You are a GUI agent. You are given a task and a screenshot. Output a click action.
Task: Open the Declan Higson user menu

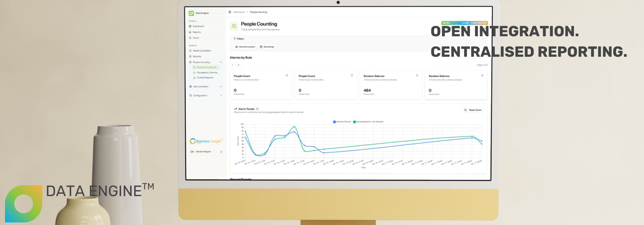pos(206,152)
